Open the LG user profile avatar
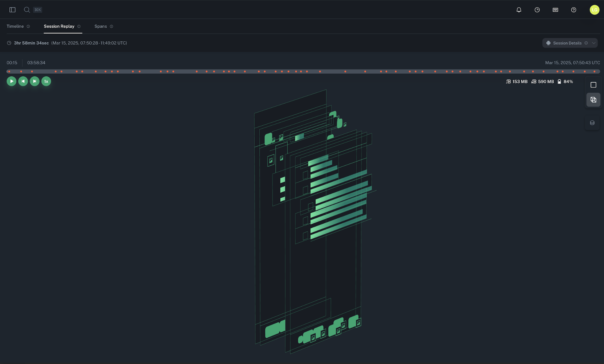This screenshot has height=364, width=604. click(594, 10)
